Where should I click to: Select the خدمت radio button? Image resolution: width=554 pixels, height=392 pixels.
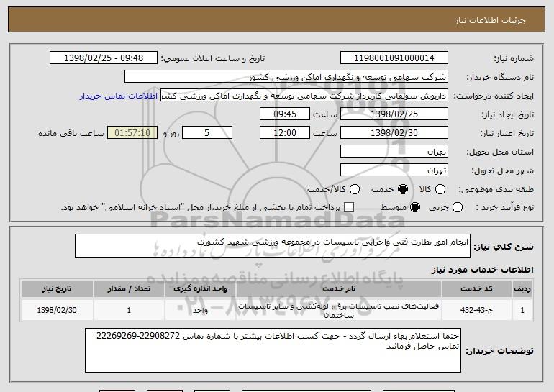click(x=402, y=189)
